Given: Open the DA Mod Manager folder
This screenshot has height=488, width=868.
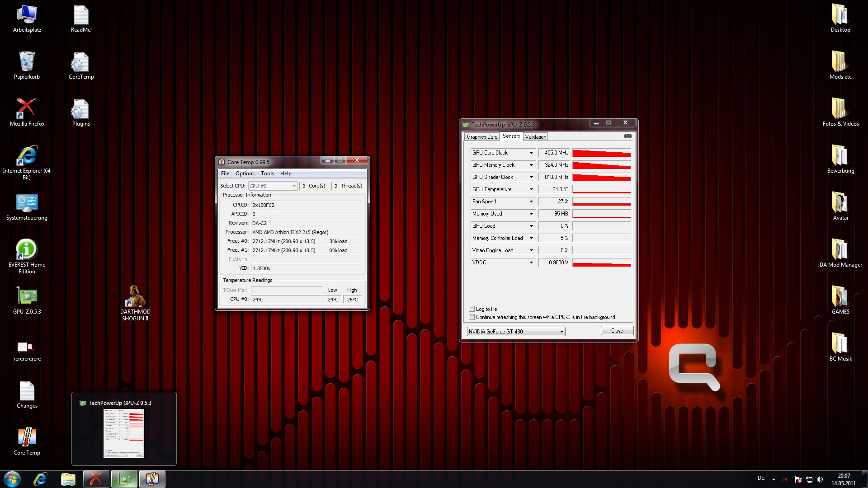Looking at the screenshot, I should tap(840, 250).
